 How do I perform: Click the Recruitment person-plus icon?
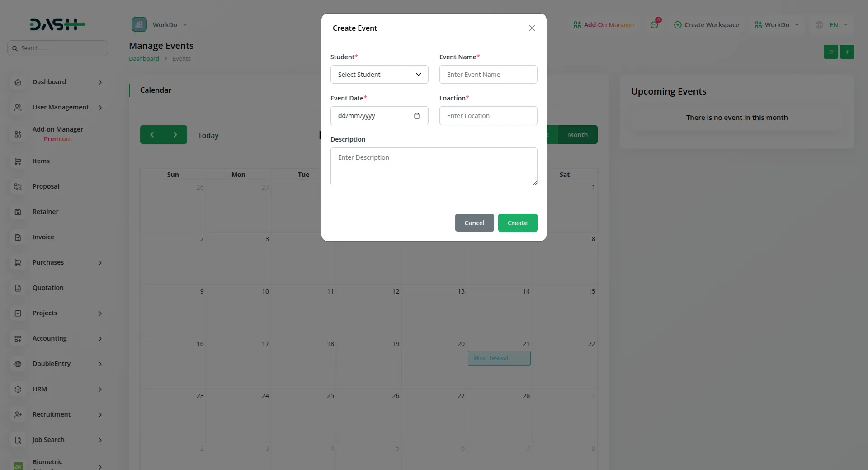point(18,415)
